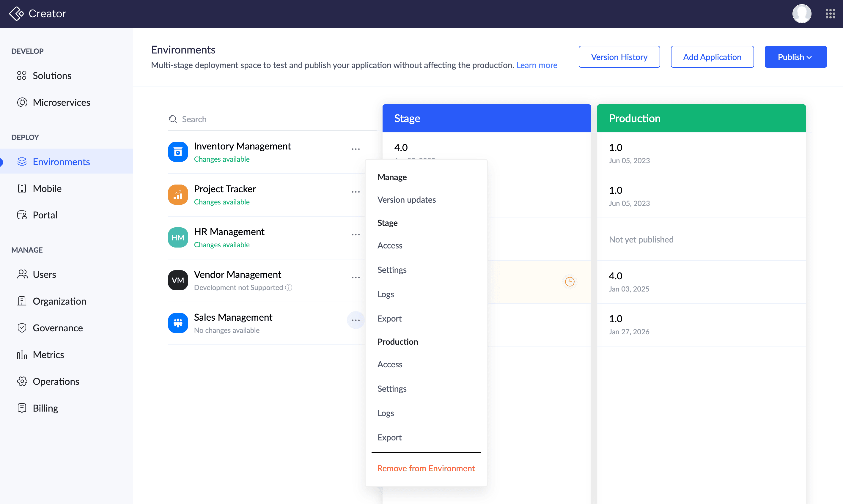Click the Project Tracker orange app icon
This screenshot has height=504, width=843.
[x=178, y=195]
